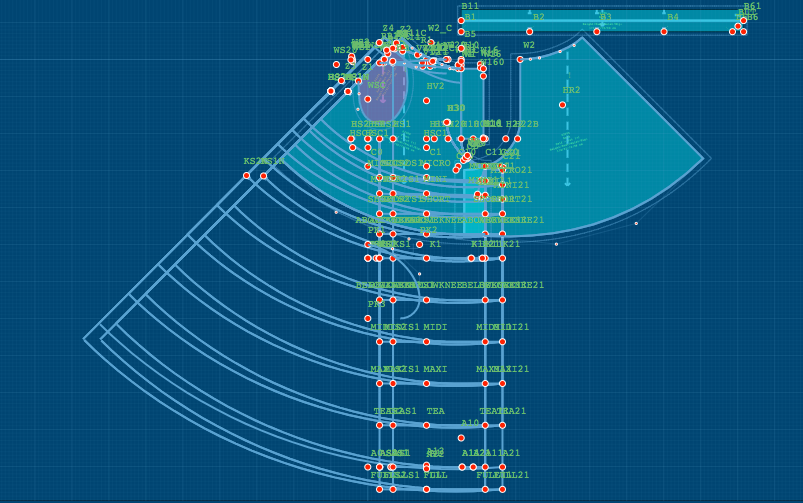Click point B4 on the waistband strip

pyautogui.click(x=664, y=31)
